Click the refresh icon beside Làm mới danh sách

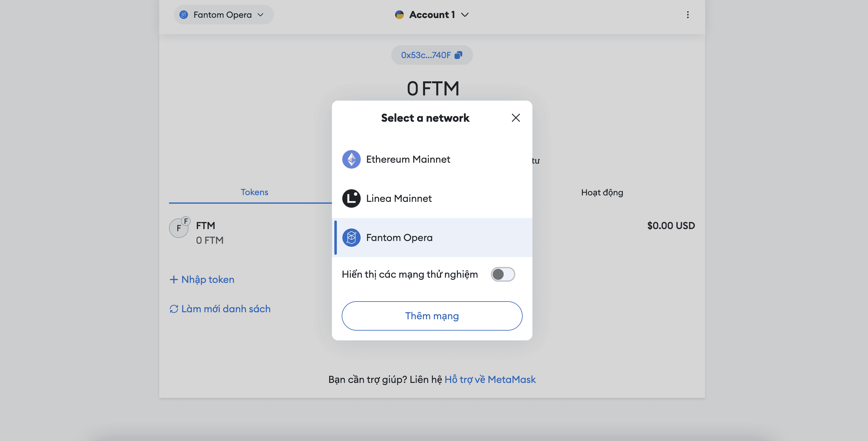click(174, 309)
